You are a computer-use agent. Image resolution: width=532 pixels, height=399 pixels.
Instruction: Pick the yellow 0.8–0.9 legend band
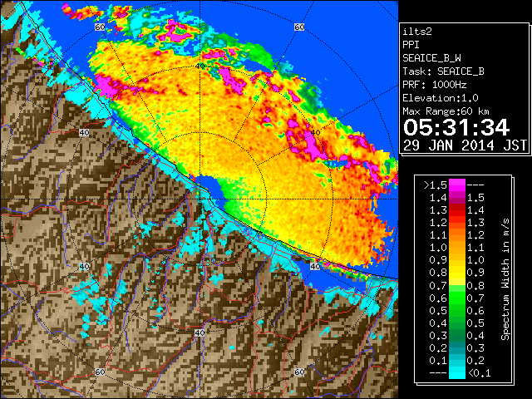[456, 273]
